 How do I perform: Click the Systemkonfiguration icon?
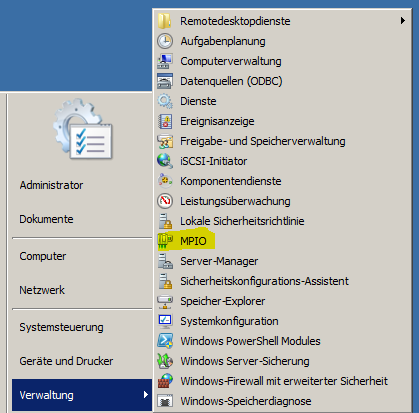point(165,321)
